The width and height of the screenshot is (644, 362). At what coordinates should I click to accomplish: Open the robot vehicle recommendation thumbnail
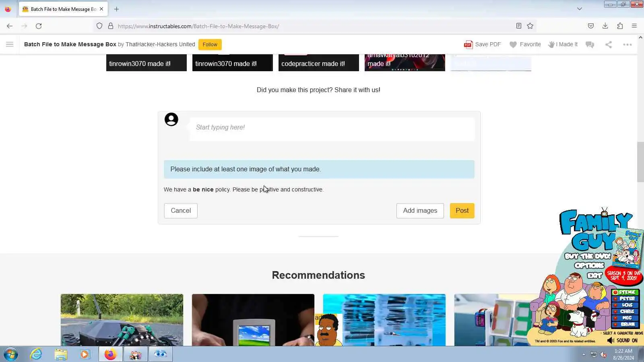(x=122, y=320)
